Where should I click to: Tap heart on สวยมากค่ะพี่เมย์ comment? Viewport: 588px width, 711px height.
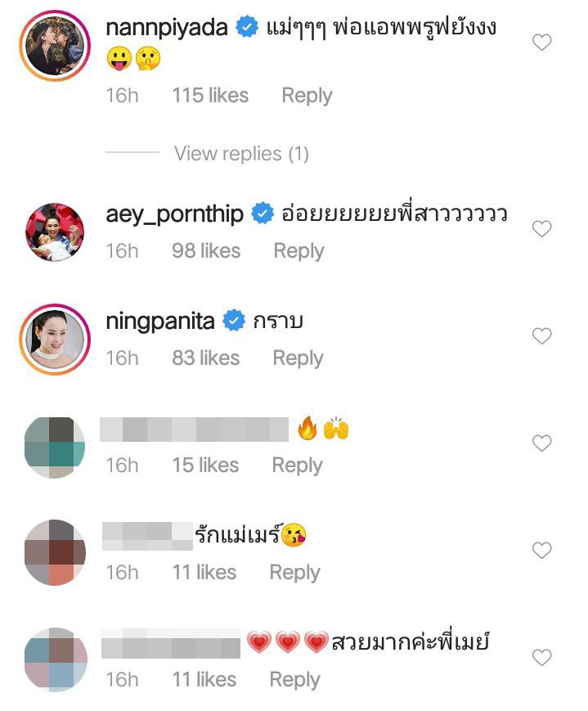tap(541, 657)
